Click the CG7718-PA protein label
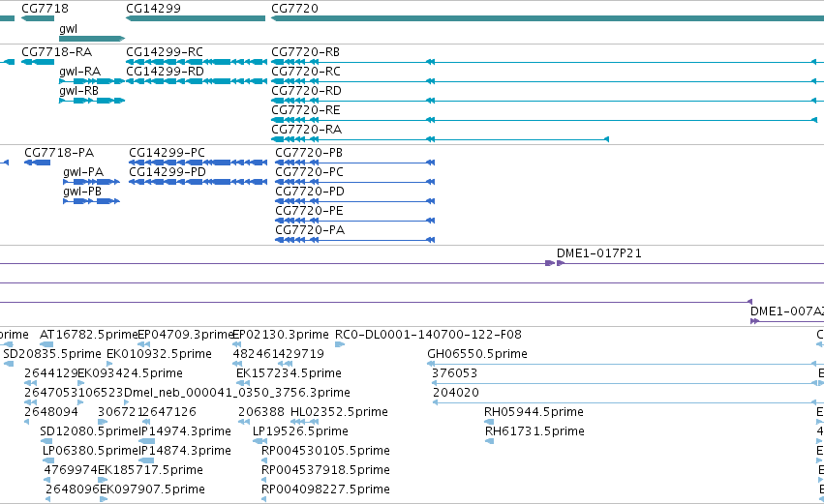The height and width of the screenshot is (504, 824). (59, 153)
